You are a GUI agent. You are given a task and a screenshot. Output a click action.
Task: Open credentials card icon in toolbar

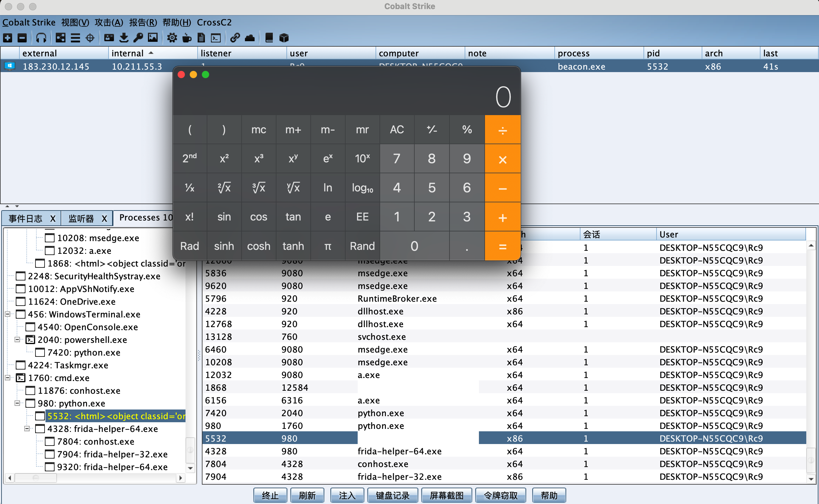tap(109, 38)
